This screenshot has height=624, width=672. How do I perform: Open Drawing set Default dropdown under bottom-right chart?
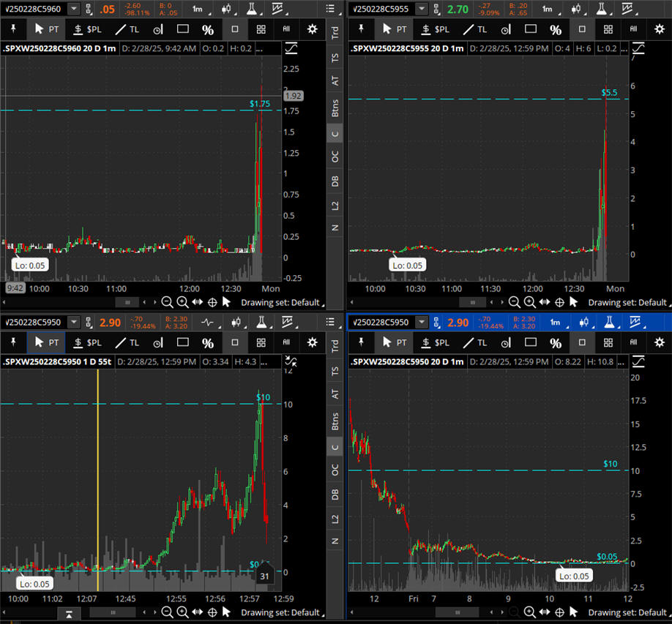[629, 612]
